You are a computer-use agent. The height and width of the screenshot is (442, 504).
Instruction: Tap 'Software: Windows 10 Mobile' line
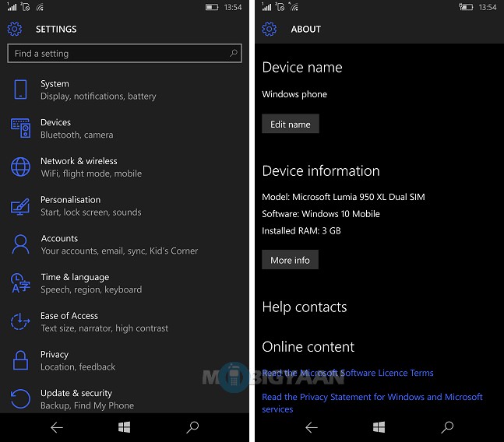coord(321,214)
